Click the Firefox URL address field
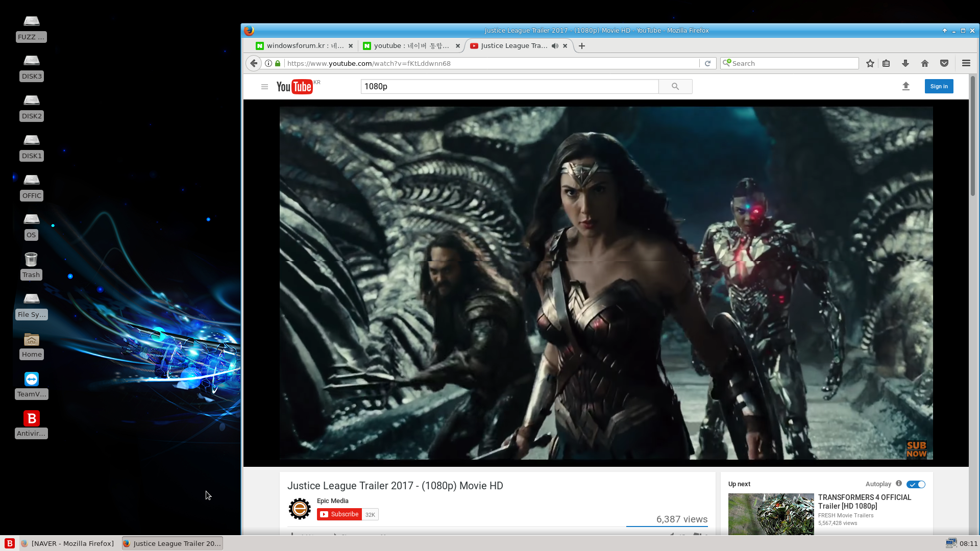 point(492,63)
